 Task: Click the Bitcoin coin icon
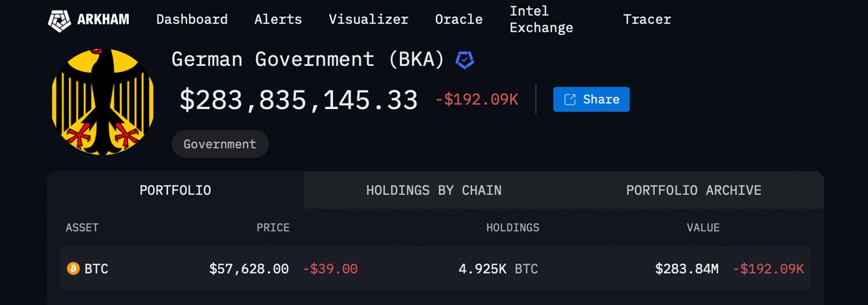tap(73, 269)
